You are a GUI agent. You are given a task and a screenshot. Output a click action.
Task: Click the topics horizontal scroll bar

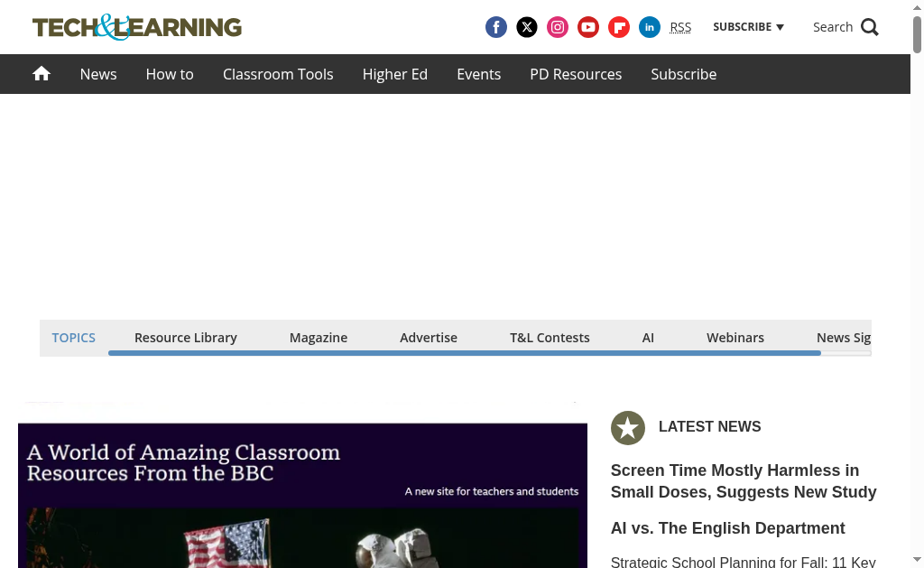pos(465,353)
